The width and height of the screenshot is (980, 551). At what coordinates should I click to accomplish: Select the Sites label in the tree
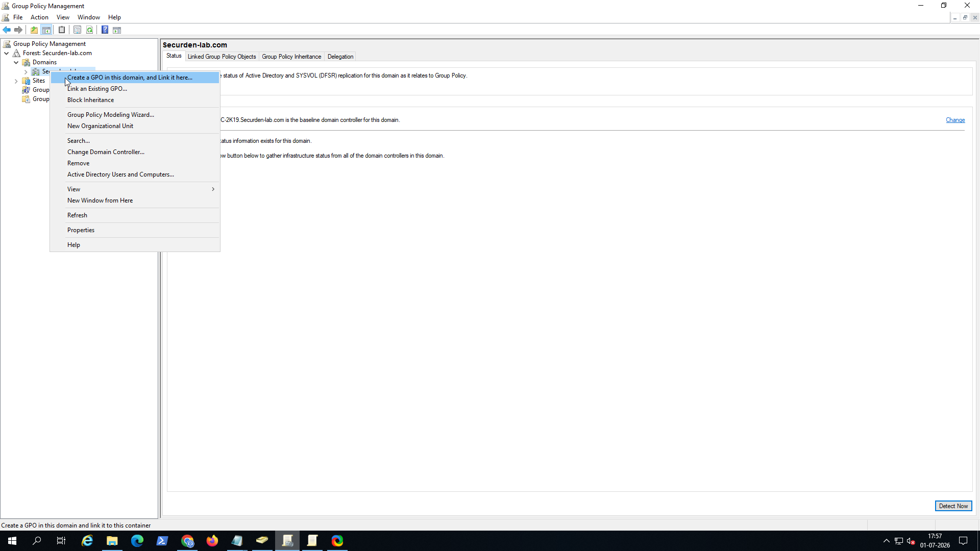(39, 81)
